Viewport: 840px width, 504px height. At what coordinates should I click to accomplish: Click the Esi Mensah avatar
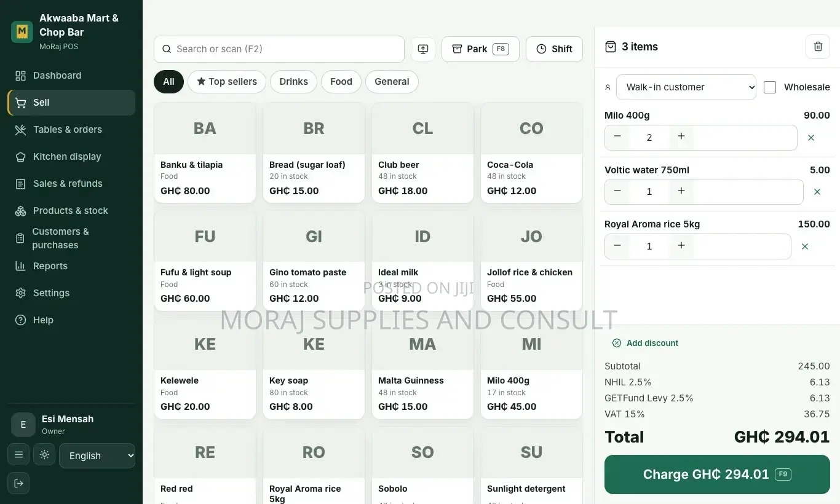[x=23, y=425]
